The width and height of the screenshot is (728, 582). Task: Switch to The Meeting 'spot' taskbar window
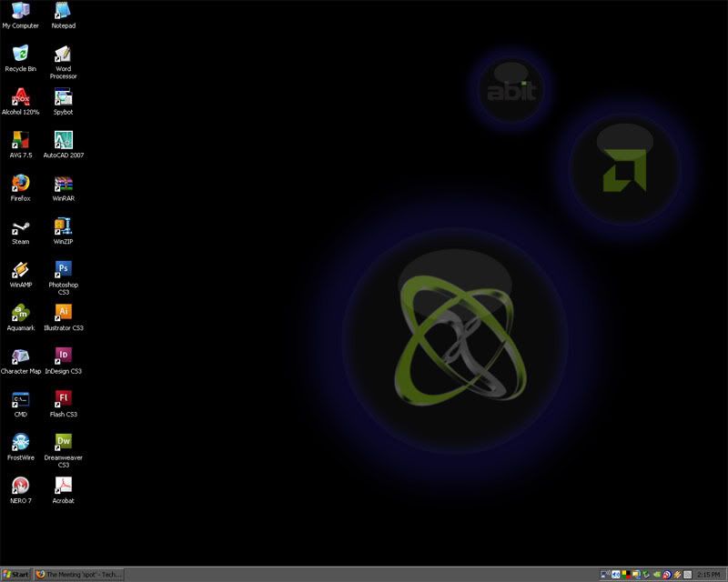tap(79, 575)
